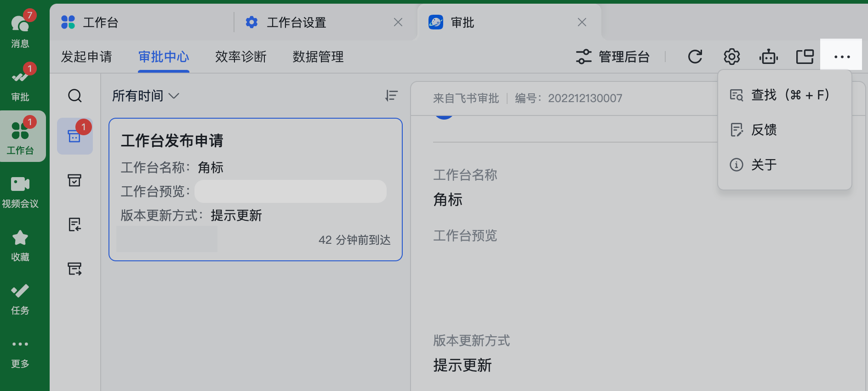Open 管理后台 admin console
The height and width of the screenshot is (391, 868).
613,57
